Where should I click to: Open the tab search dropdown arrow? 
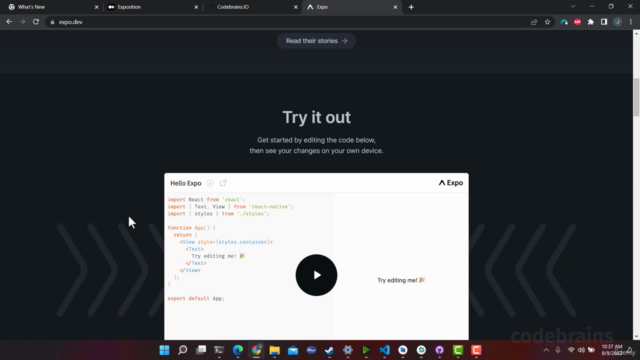click(x=573, y=7)
